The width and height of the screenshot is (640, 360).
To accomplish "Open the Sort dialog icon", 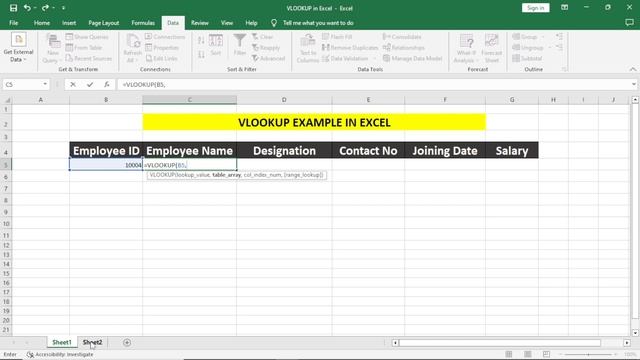I will pos(216,45).
